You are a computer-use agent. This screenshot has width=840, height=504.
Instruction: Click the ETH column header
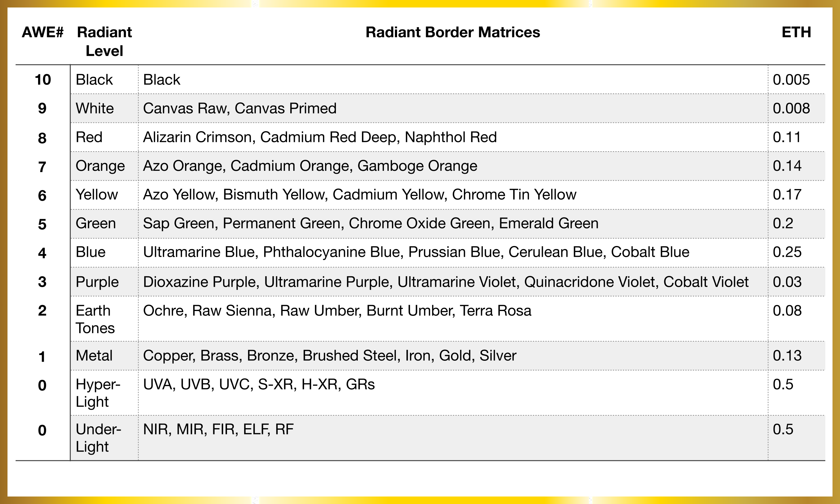pos(796,33)
